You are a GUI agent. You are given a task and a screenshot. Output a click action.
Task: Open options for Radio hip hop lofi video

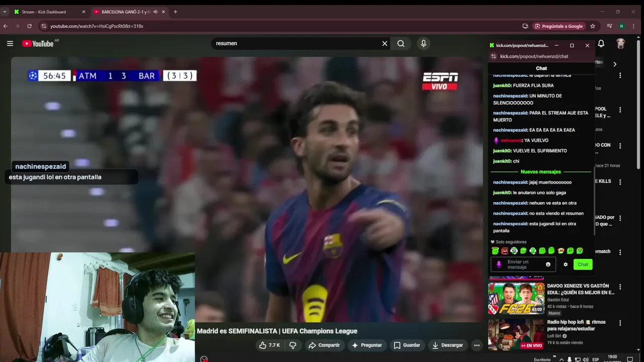point(620,323)
